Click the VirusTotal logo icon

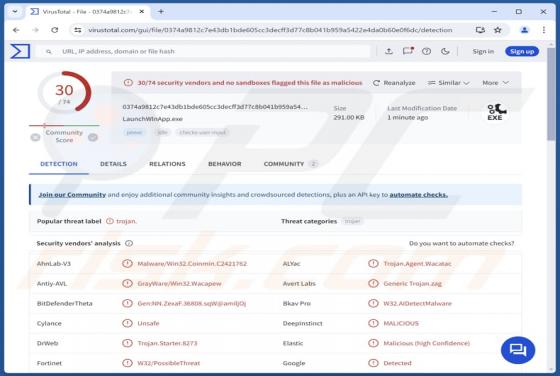pos(20,51)
